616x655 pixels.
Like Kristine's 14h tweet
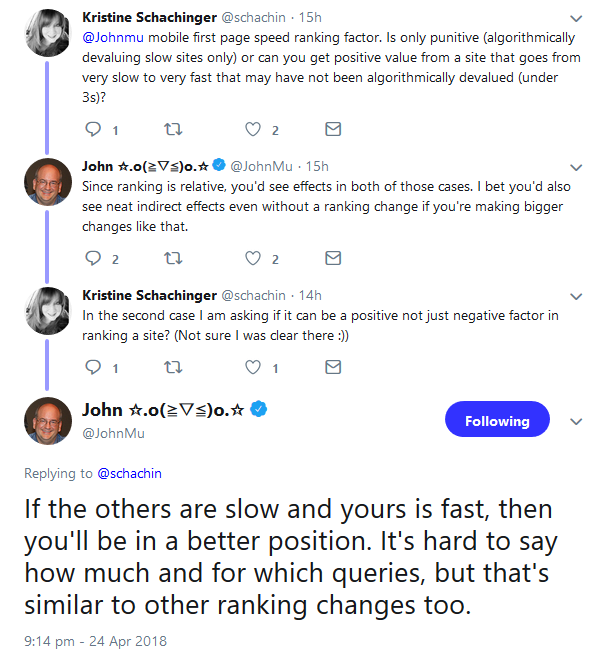point(253,367)
